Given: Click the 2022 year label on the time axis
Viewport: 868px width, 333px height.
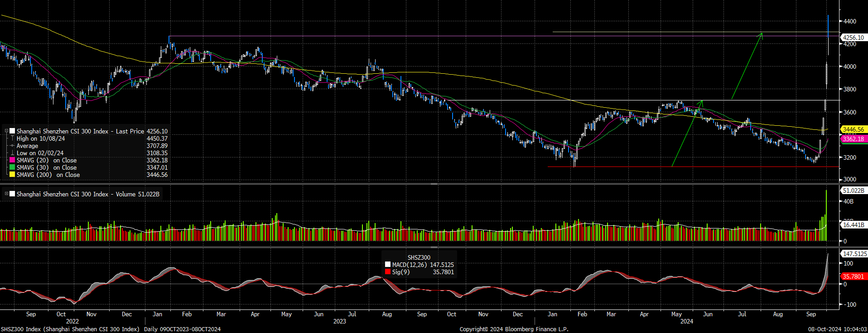Looking at the screenshot, I should (72, 321).
